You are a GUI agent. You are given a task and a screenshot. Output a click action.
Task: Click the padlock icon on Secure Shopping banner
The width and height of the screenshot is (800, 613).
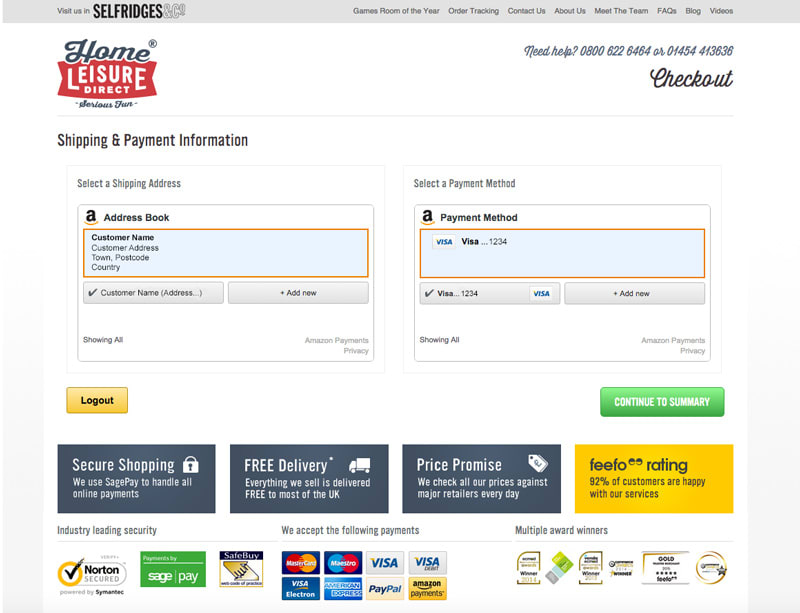tap(190, 464)
